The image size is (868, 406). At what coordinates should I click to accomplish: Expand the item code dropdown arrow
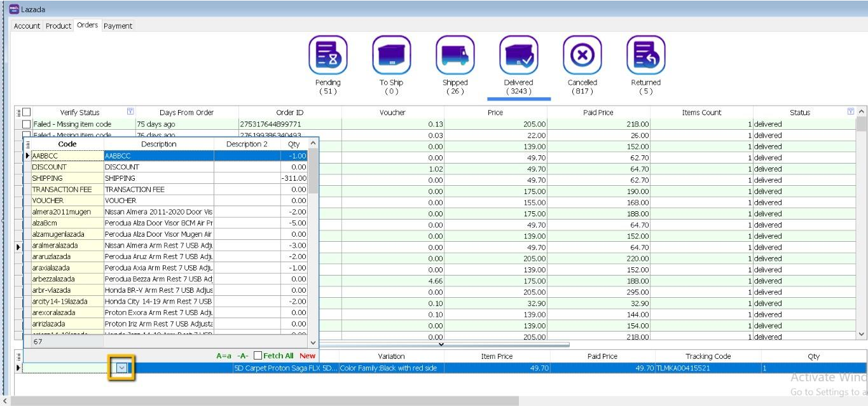pos(123,368)
